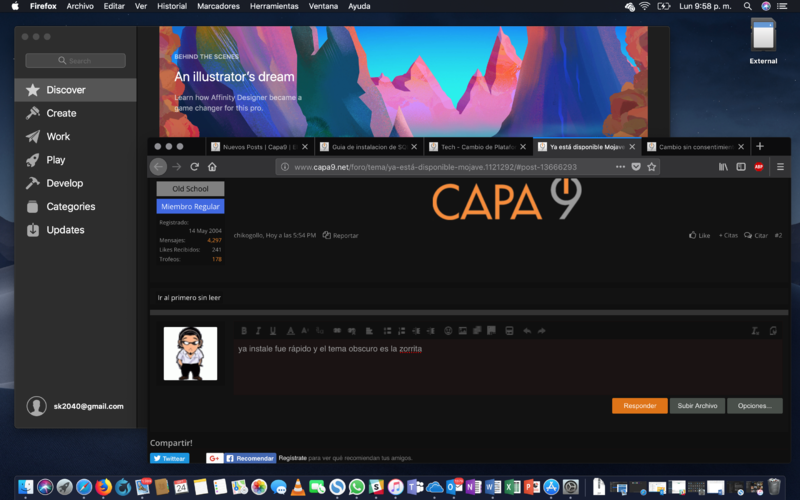Open the sk2040@gmail.com account in App Store
This screenshot has width=800, height=500.
point(75,407)
